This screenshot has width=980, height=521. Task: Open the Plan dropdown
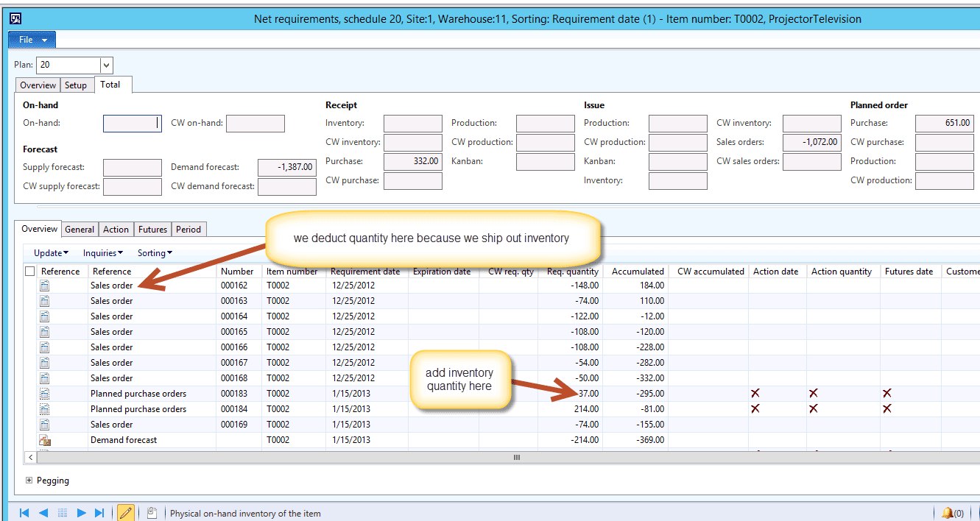[x=106, y=65]
